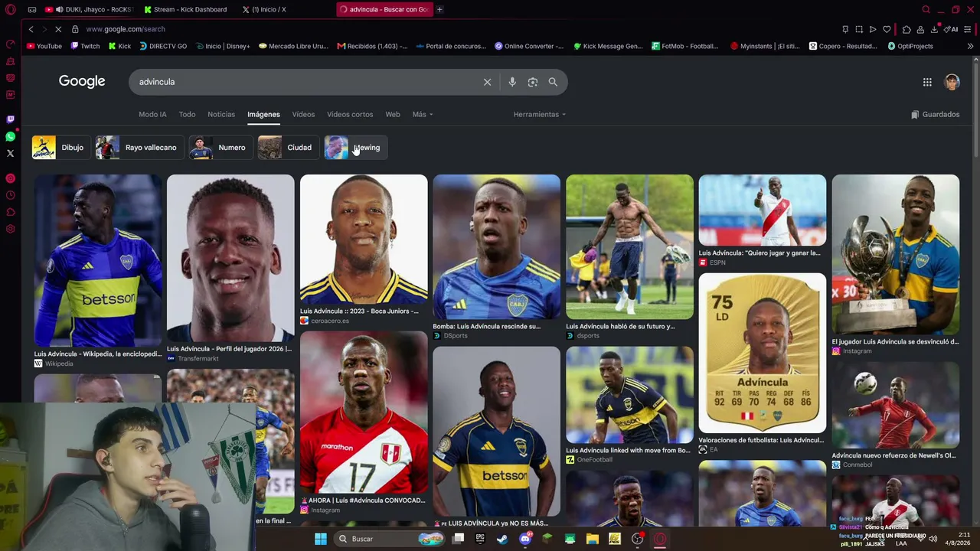This screenshot has width=980, height=551.
Task: Open the tab search magnifier
Action: (926, 9)
